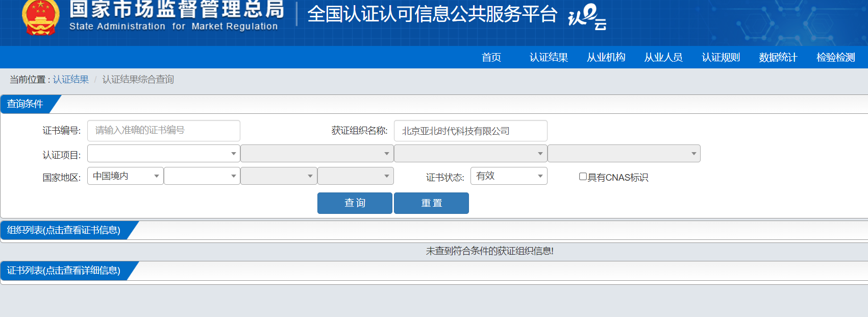Expand the fourth 认证项目 dropdown
This screenshot has height=317, width=868.
click(x=624, y=153)
